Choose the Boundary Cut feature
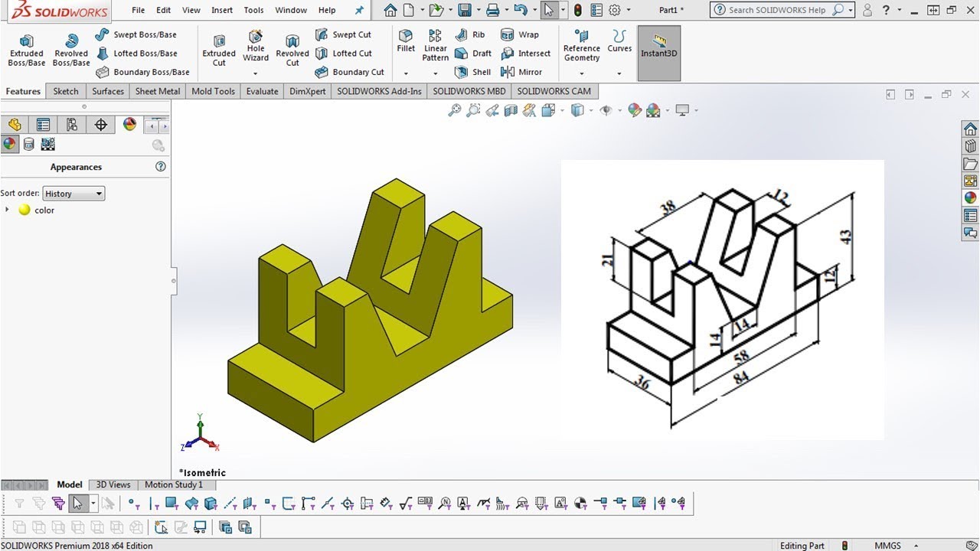 350,72
